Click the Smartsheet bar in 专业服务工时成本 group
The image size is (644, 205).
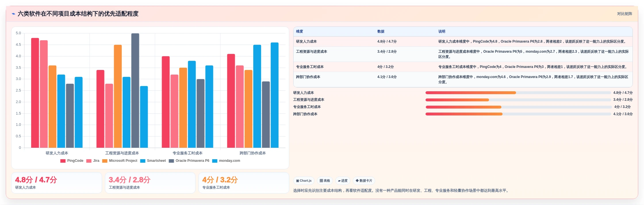coord(192,104)
